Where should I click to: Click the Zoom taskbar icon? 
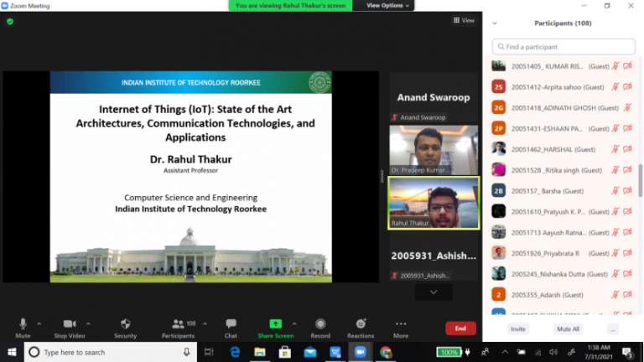361,352
